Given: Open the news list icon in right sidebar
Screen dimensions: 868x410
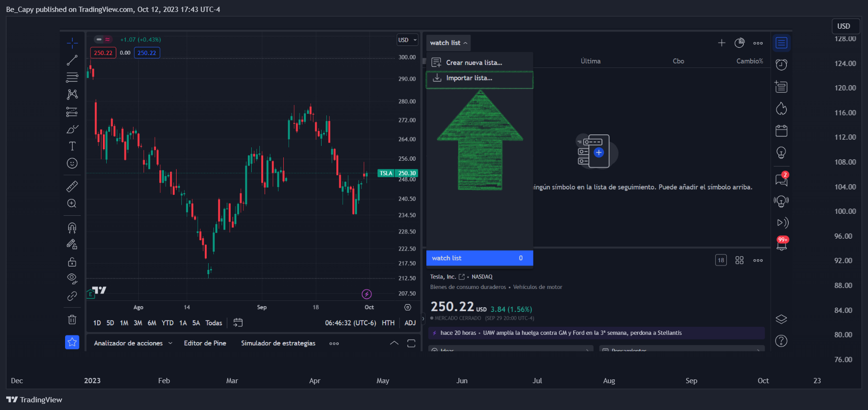Looking at the screenshot, I should coord(781,87).
